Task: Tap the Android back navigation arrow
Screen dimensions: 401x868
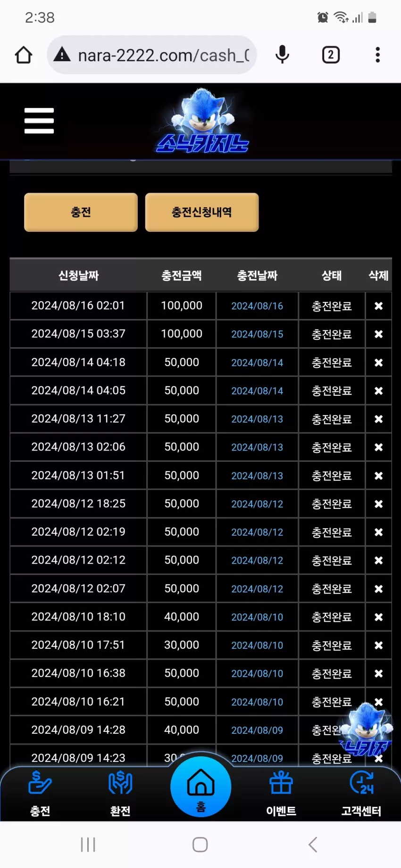Action: coord(313,844)
